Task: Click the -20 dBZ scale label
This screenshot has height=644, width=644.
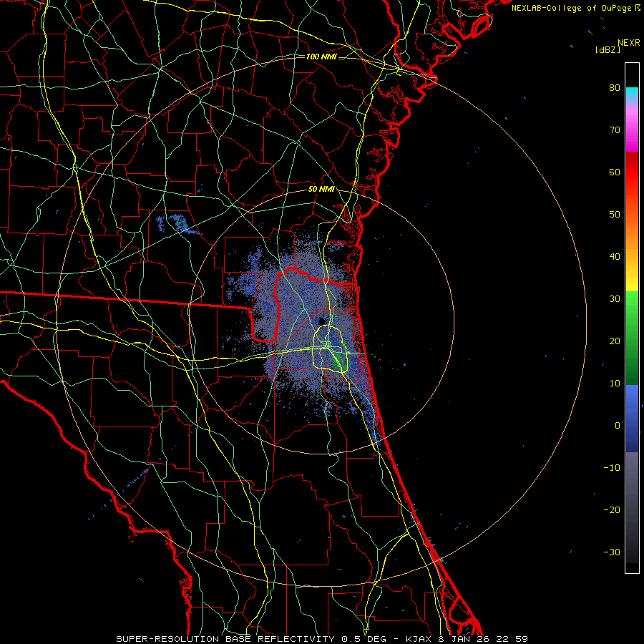Action: [x=612, y=510]
